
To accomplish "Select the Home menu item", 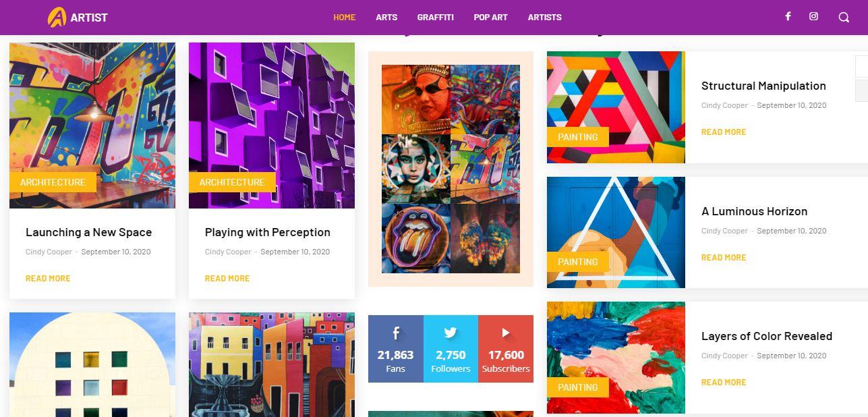I will tap(344, 18).
